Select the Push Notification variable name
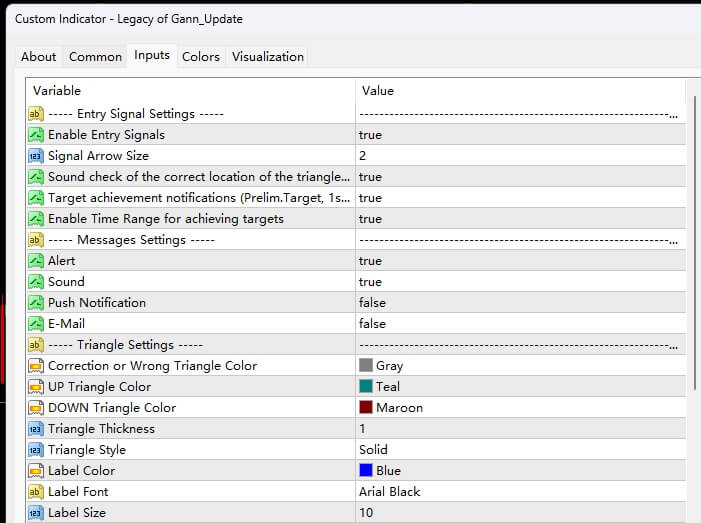Screen dimensions: 701x523 tap(97, 303)
